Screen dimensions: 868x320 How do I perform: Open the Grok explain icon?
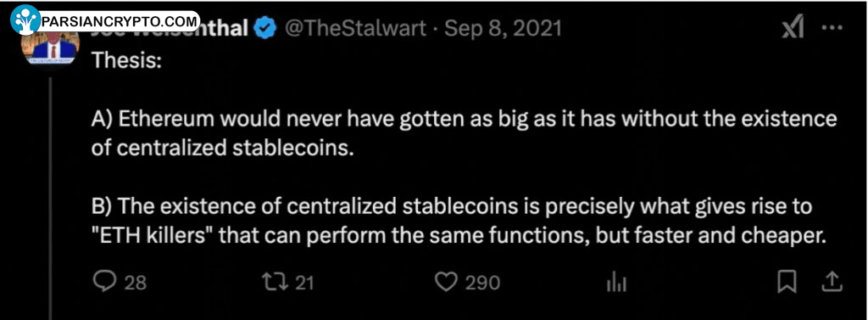793,28
